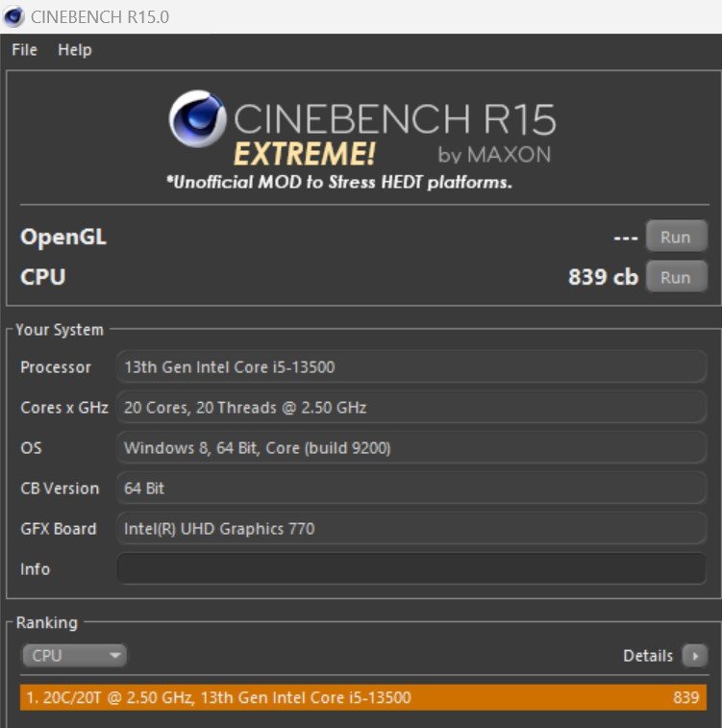Click the CPU label above Your System

(x=42, y=277)
